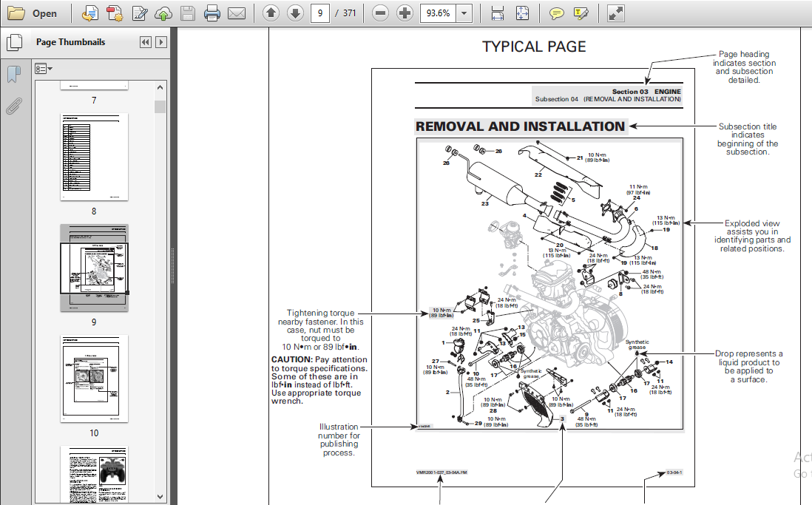Screen dimensions: 812x505
Task: Click the thumbnails scrollbar up arrow
Action: (x=160, y=87)
